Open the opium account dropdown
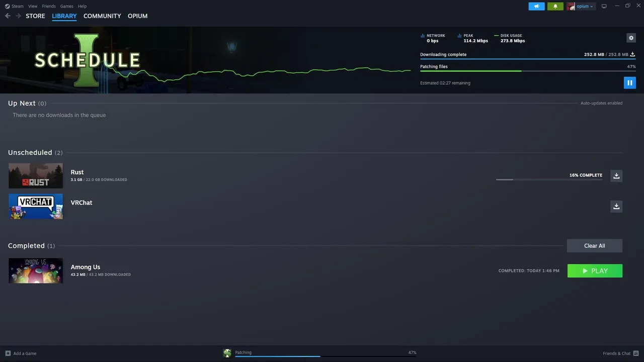 [x=585, y=6]
